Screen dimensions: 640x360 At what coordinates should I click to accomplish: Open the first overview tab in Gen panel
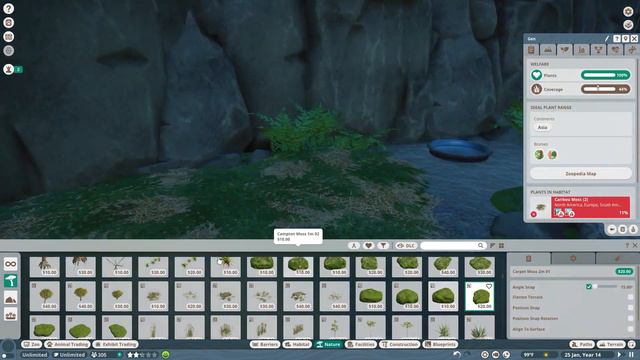click(x=531, y=50)
